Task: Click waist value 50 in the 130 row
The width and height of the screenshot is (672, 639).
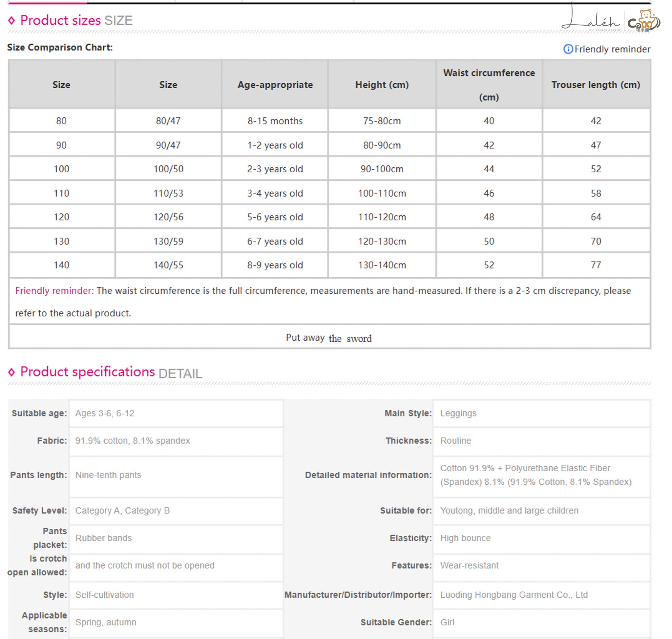Action: 489,241
